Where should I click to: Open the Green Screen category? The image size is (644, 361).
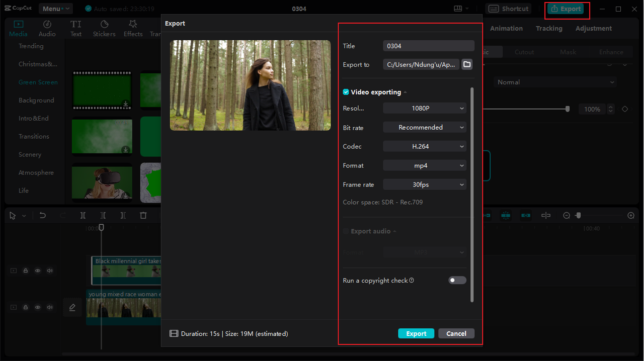(38, 82)
